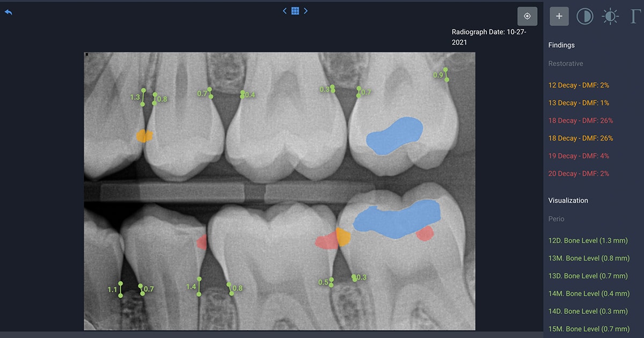Click the orange decay overlay on lower molar
This screenshot has height=338, width=644.
tap(343, 237)
